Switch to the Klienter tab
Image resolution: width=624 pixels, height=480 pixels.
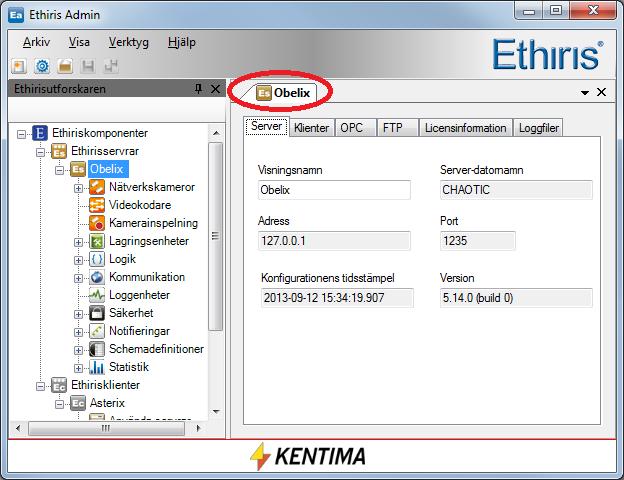(x=311, y=128)
